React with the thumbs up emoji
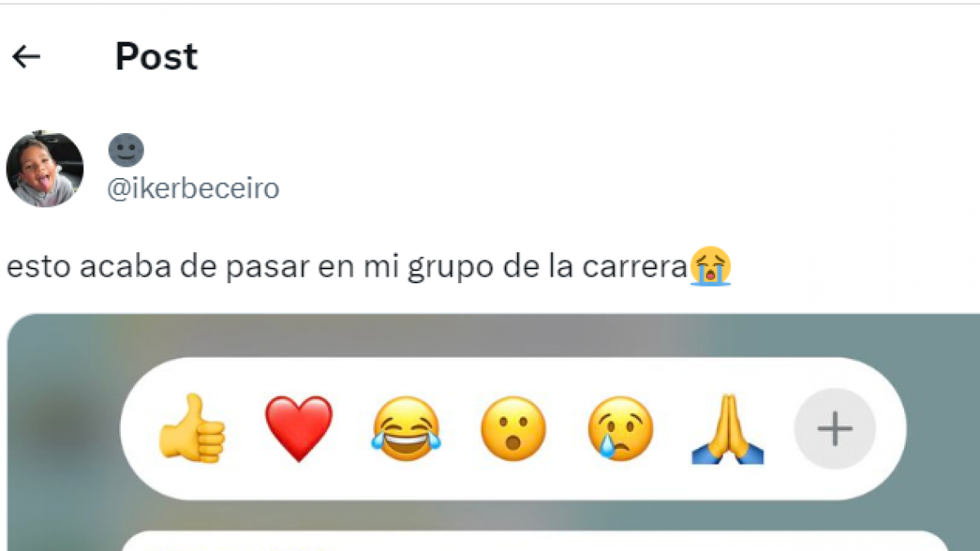This screenshot has height=551, width=980. click(192, 429)
